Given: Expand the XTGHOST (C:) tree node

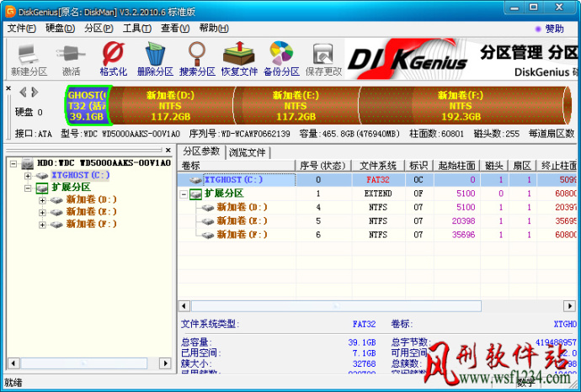Looking at the screenshot, I should 28,176.
